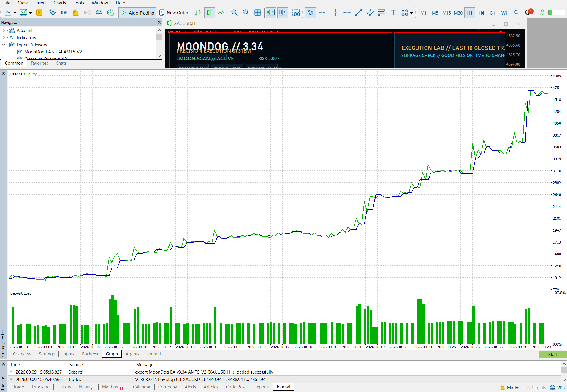Open the Market shopping bag icon
567x392 pixels.
[76, 13]
